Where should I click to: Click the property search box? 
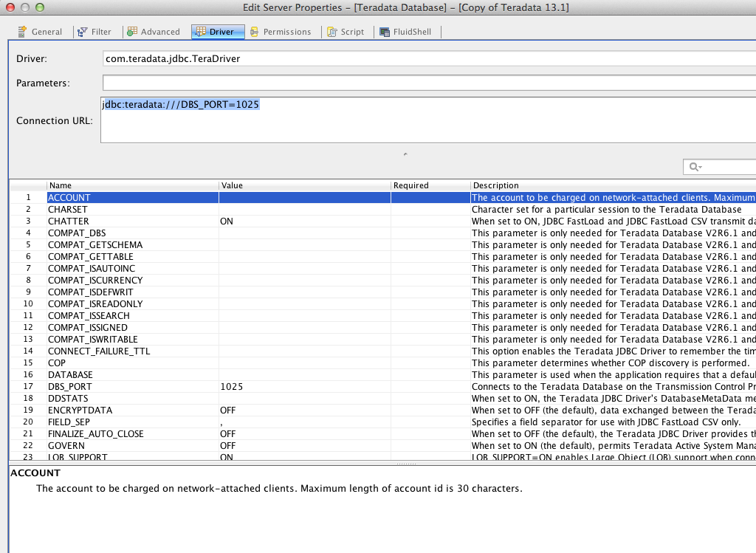point(719,167)
